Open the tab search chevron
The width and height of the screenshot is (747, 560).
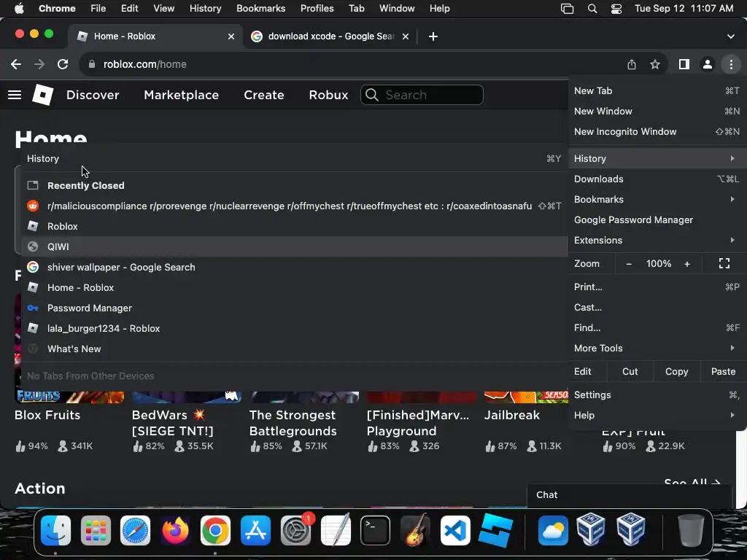click(x=730, y=36)
